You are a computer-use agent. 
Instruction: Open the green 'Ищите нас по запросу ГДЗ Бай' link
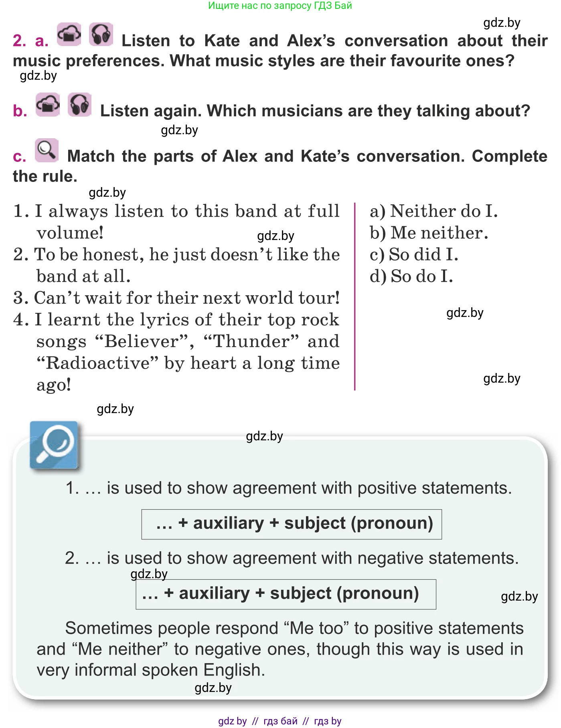(280, 6)
